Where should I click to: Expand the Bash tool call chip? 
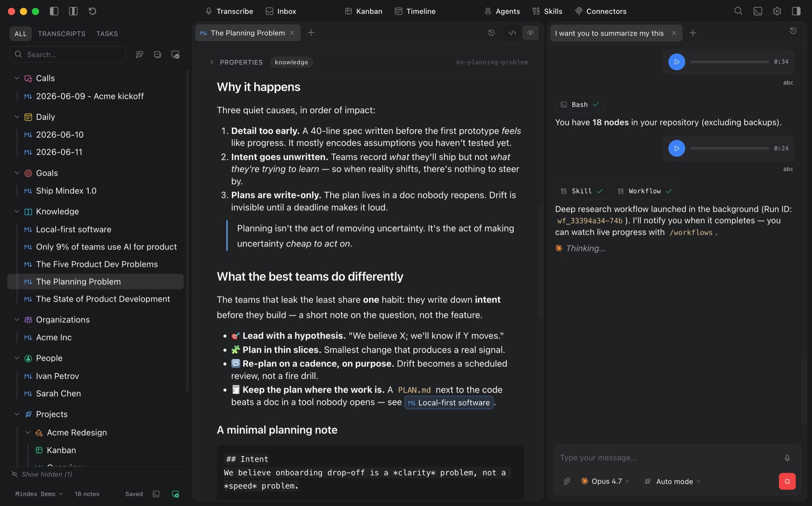coord(579,105)
